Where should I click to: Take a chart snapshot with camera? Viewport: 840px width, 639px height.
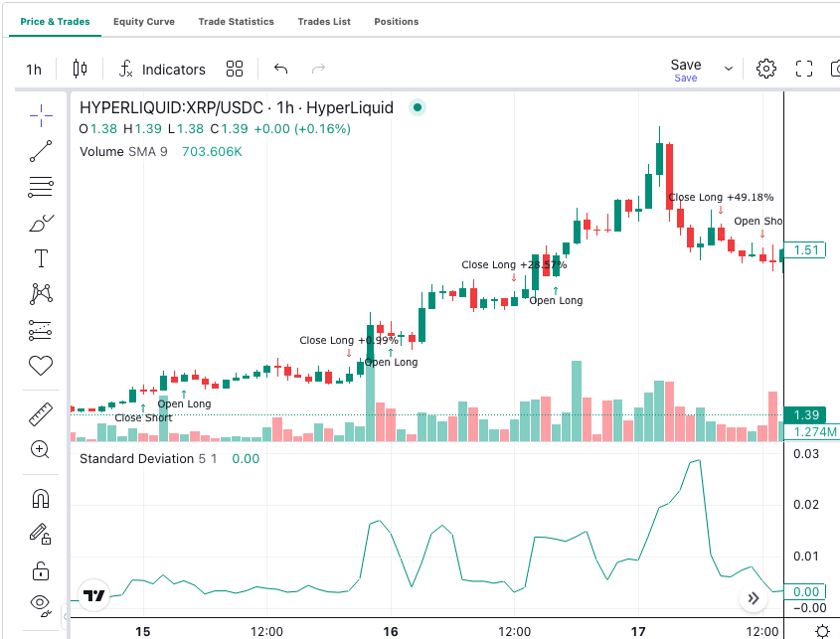[835, 69]
